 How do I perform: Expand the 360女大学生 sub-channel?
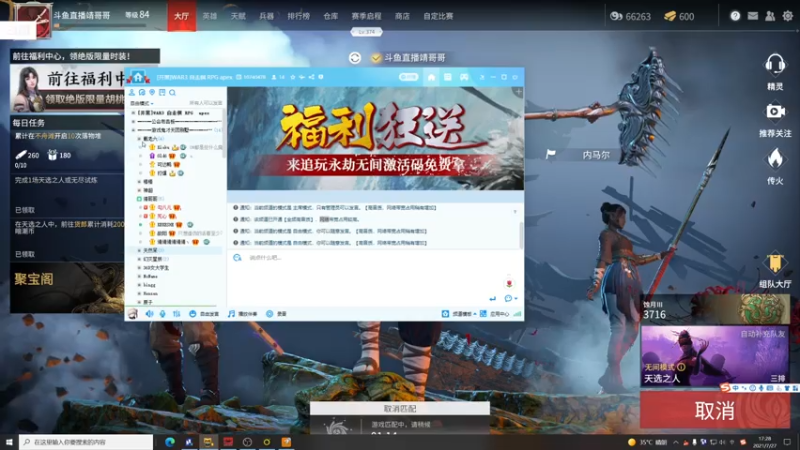(x=139, y=267)
